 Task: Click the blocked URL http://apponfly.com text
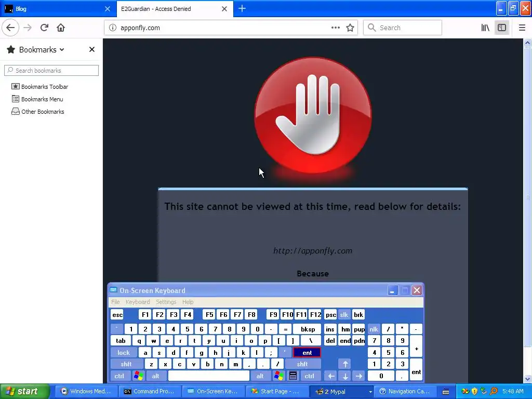point(312,251)
